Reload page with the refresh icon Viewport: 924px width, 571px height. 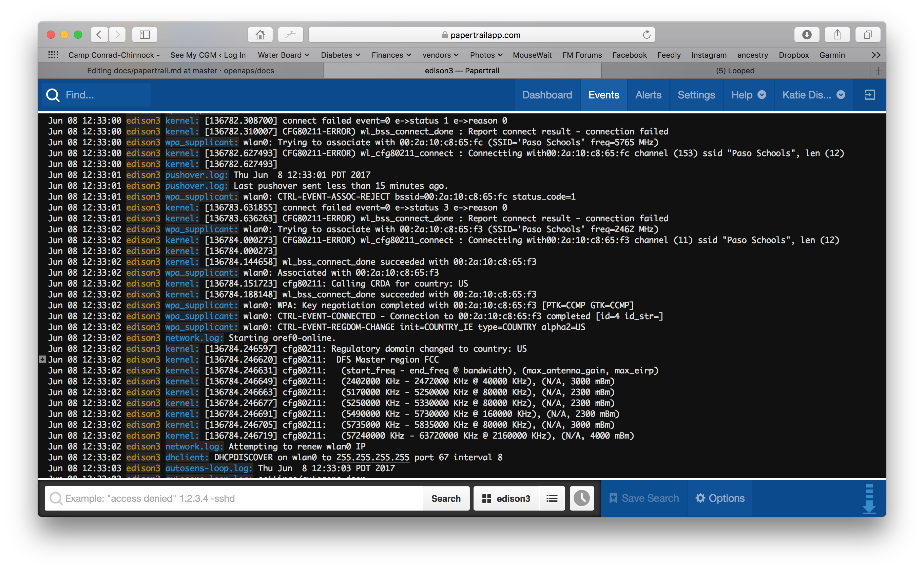[646, 35]
